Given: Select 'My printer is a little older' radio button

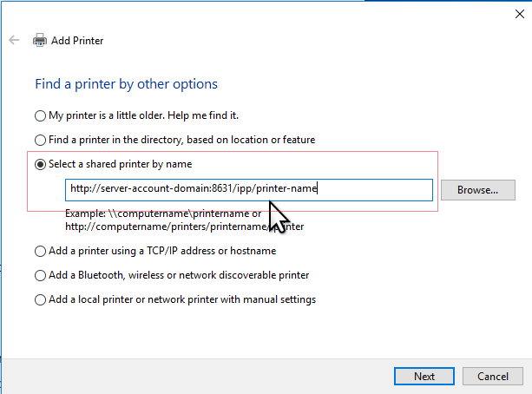Looking at the screenshot, I should click(40, 115).
